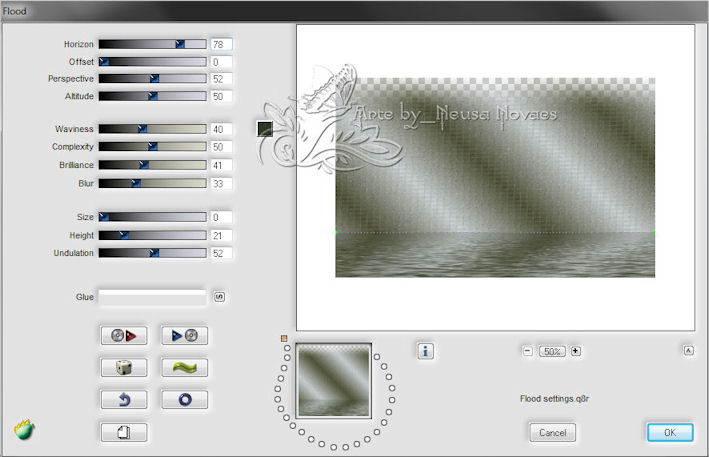Screen dimensions: 709x457
Task: Click the blue info 'i' button
Action: 425,351
